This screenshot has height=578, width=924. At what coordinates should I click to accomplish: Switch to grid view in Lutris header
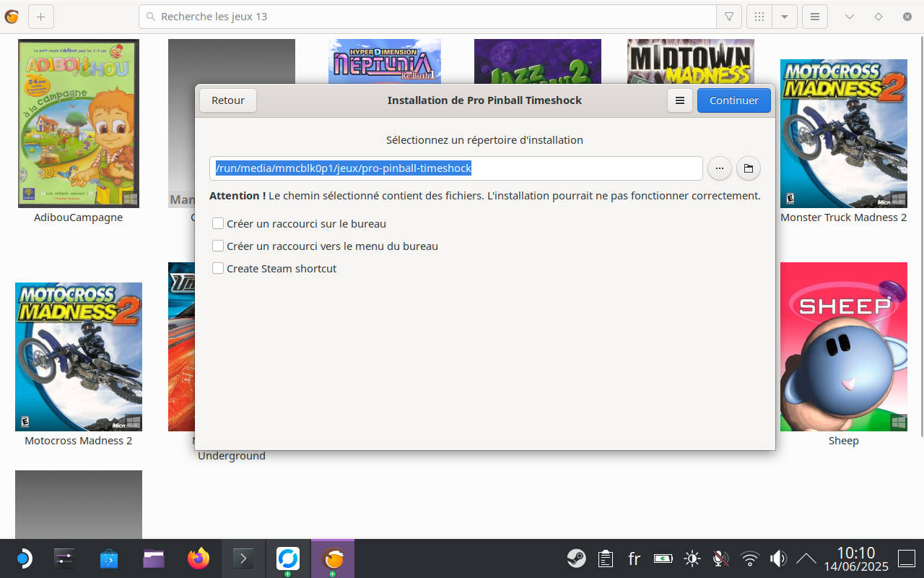pyautogui.click(x=759, y=17)
